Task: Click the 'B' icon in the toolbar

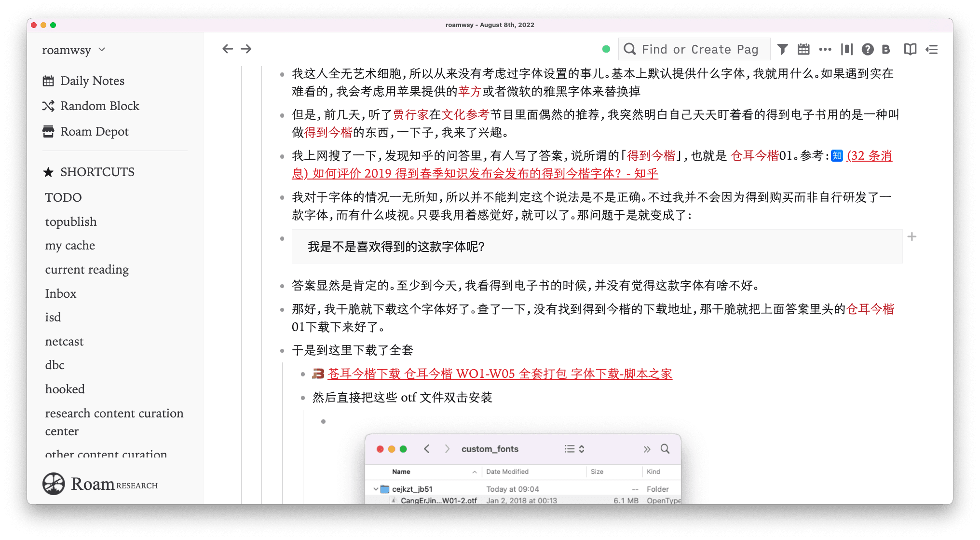Action: tap(886, 49)
